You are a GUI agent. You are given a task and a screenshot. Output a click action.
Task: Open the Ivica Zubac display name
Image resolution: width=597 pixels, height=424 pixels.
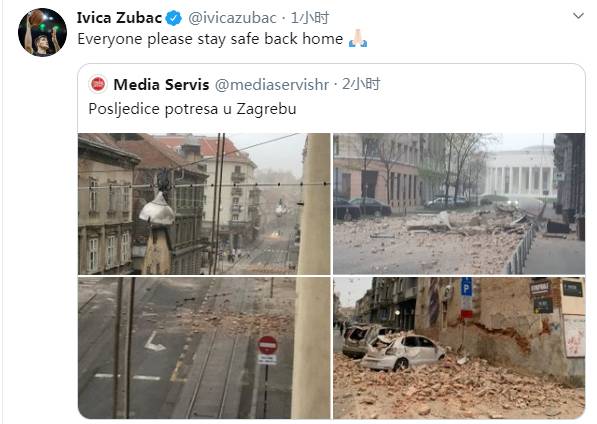119,18
